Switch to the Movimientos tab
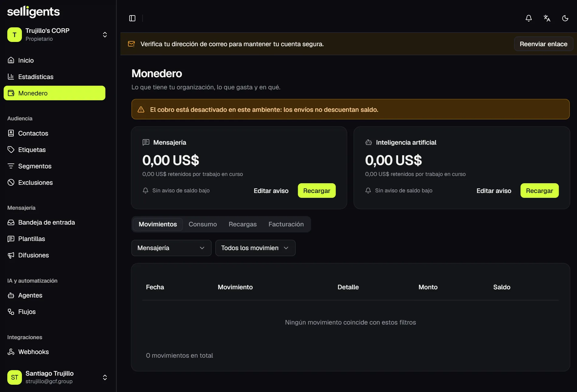The height and width of the screenshot is (392, 577). [158, 224]
